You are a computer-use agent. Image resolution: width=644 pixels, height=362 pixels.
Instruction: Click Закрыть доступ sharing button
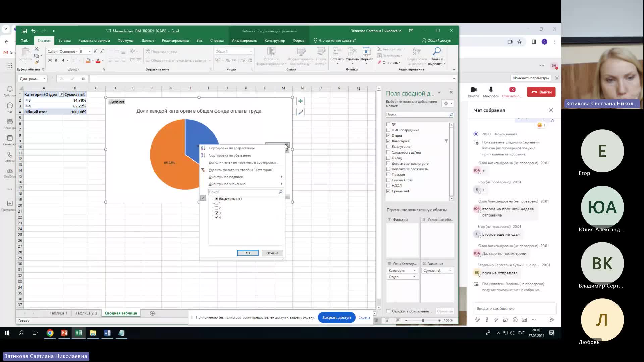pos(336,318)
